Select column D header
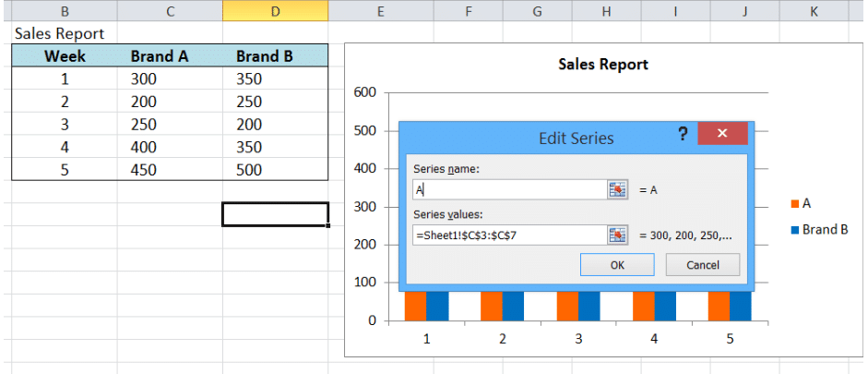 pos(275,10)
